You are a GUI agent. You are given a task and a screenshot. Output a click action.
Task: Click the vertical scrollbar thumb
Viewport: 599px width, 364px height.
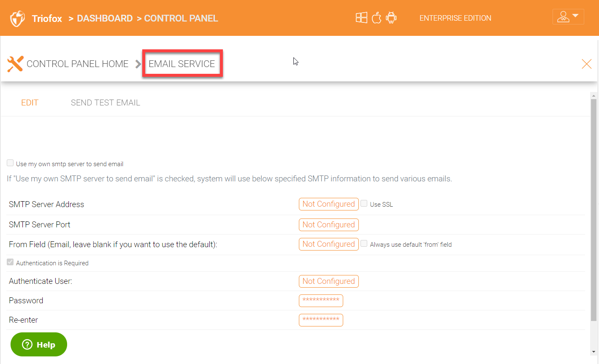coord(594,210)
